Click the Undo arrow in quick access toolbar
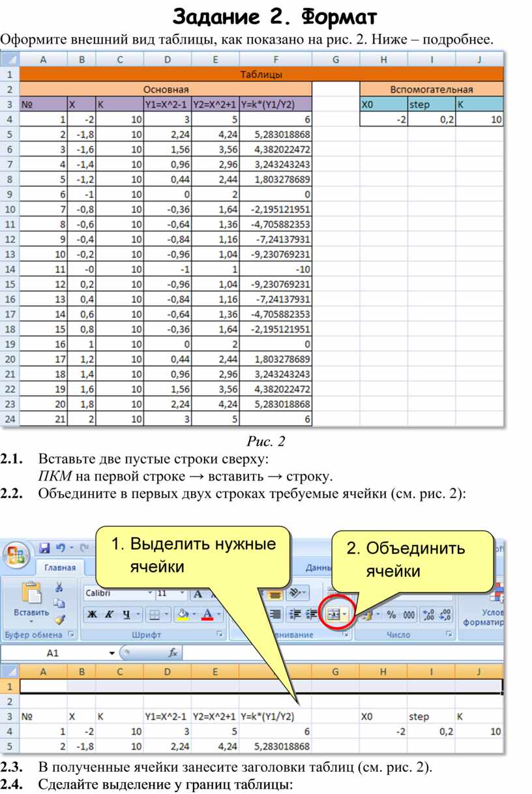The width and height of the screenshot is (532, 794). coord(61,548)
